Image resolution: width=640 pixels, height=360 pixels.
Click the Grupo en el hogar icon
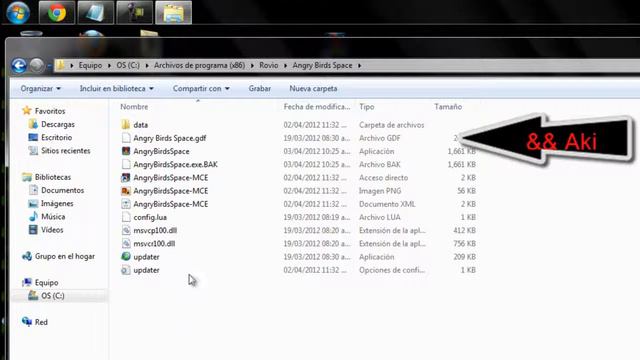coord(27,256)
